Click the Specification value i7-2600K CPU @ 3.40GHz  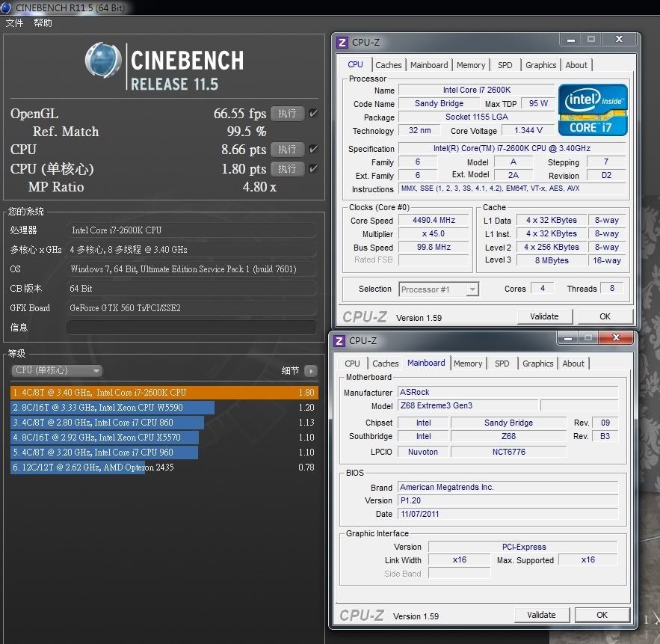512,148
